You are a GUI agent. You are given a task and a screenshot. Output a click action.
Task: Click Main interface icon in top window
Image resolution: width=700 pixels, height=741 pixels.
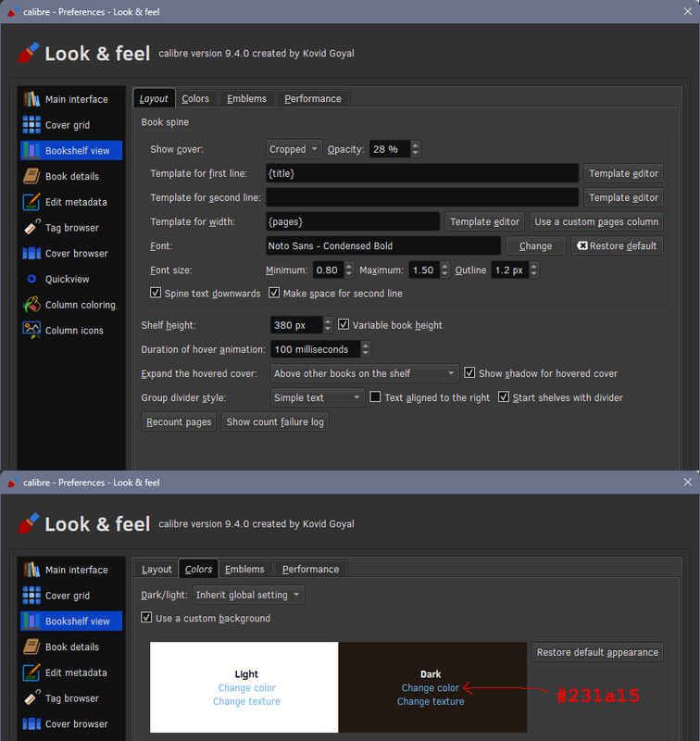[31, 99]
